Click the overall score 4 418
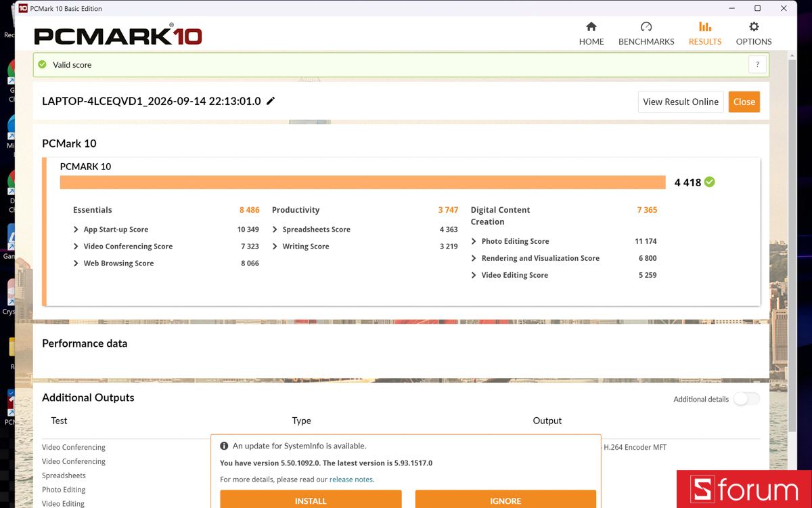The height and width of the screenshot is (508, 812). [x=687, y=182]
